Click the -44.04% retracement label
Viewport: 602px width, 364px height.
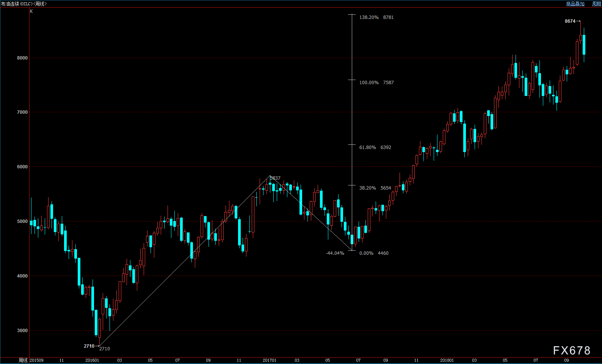335,253
